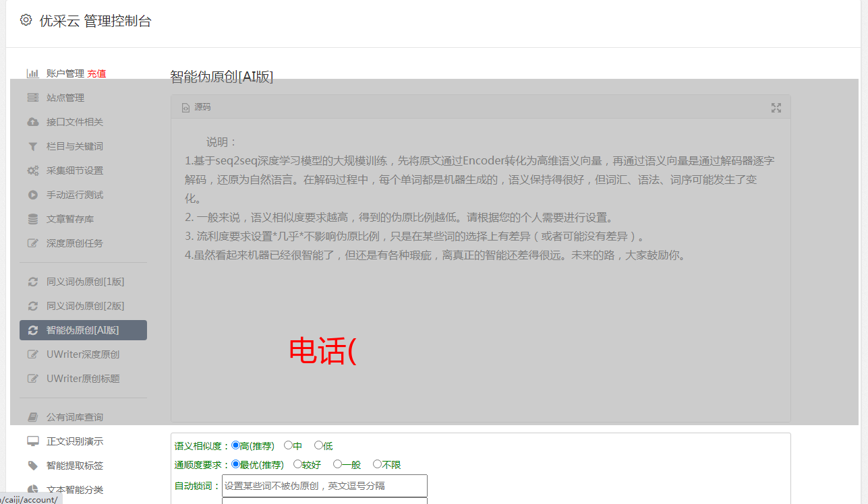Click the fullscreen expand icon in the editor toolbar
The image size is (868, 504).
776,108
